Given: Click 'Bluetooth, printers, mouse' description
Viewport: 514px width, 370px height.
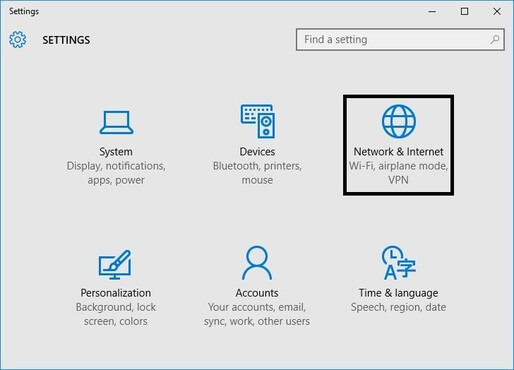Looking at the screenshot, I should [257, 173].
